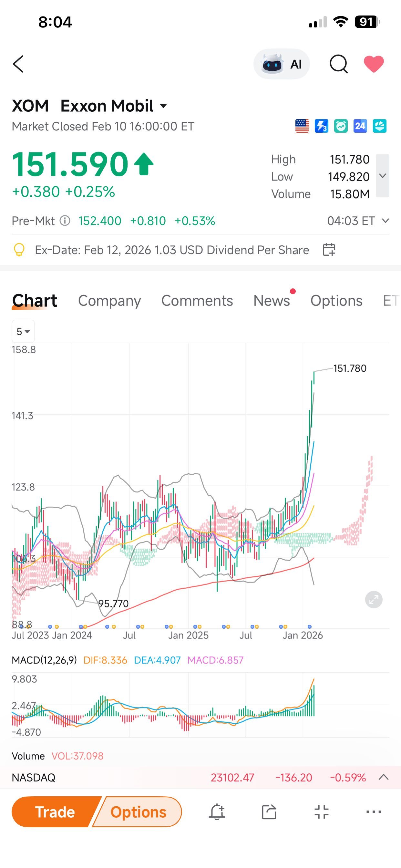Tap the Pre-Mkt info circle icon
Image resolution: width=401 pixels, height=868 pixels.
[65, 221]
